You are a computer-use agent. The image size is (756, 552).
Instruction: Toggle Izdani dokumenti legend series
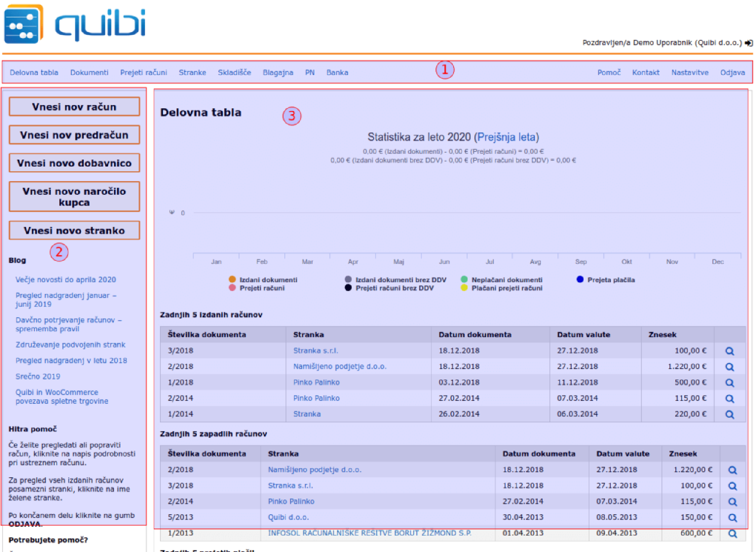268,280
